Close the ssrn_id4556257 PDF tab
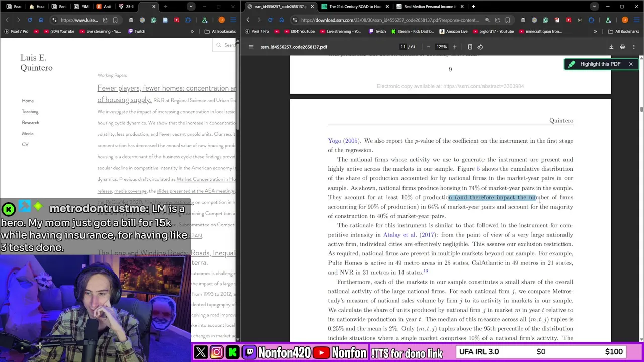Screen dimensions: 644x362 (x=312, y=7)
